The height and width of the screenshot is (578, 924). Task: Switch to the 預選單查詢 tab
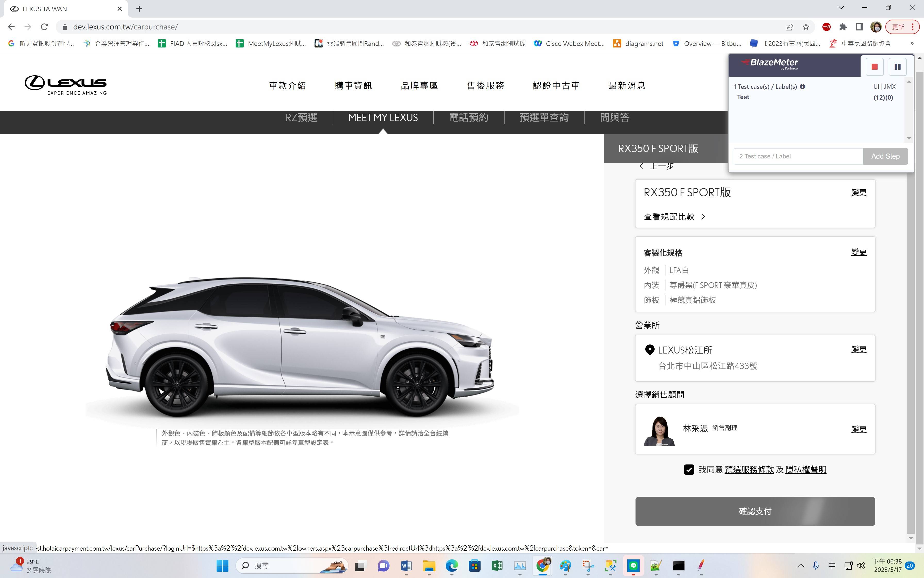(544, 117)
